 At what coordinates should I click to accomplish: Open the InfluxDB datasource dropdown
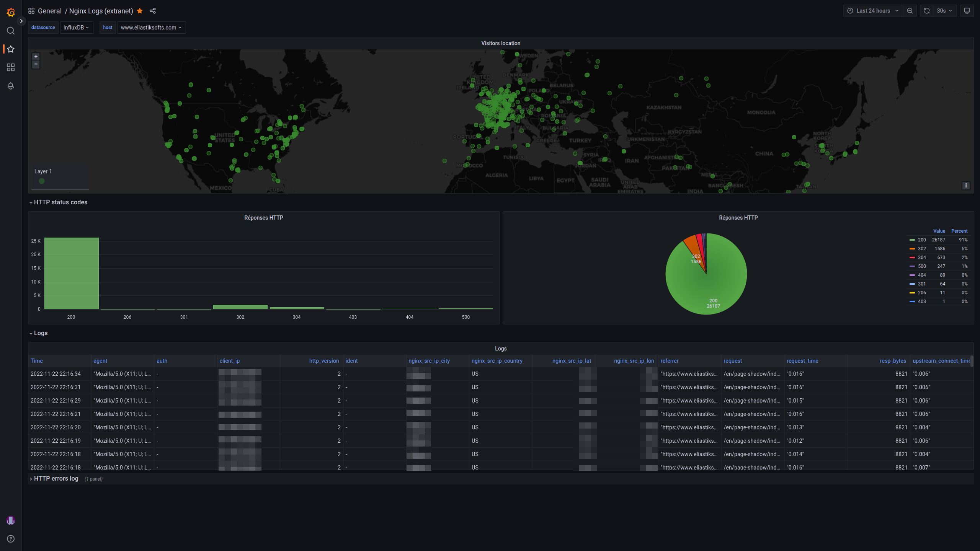[x=77, y=28]
